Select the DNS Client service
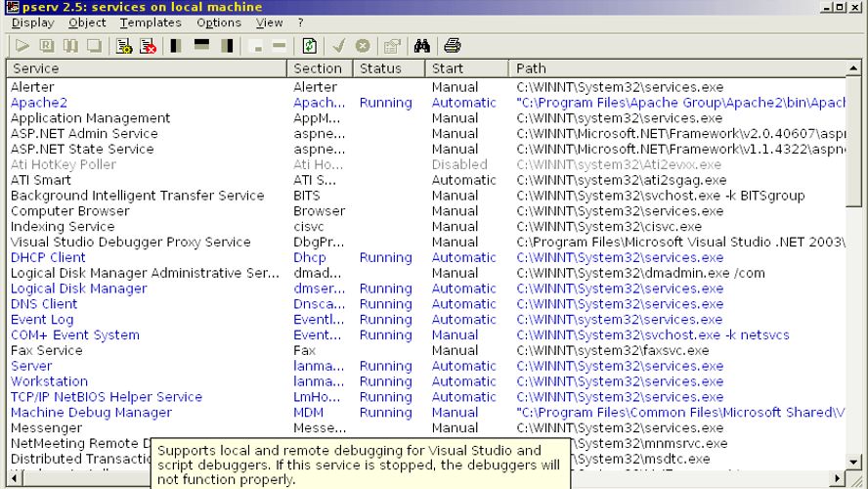Screen dimensions: 868x489 [x=426, y=304]
